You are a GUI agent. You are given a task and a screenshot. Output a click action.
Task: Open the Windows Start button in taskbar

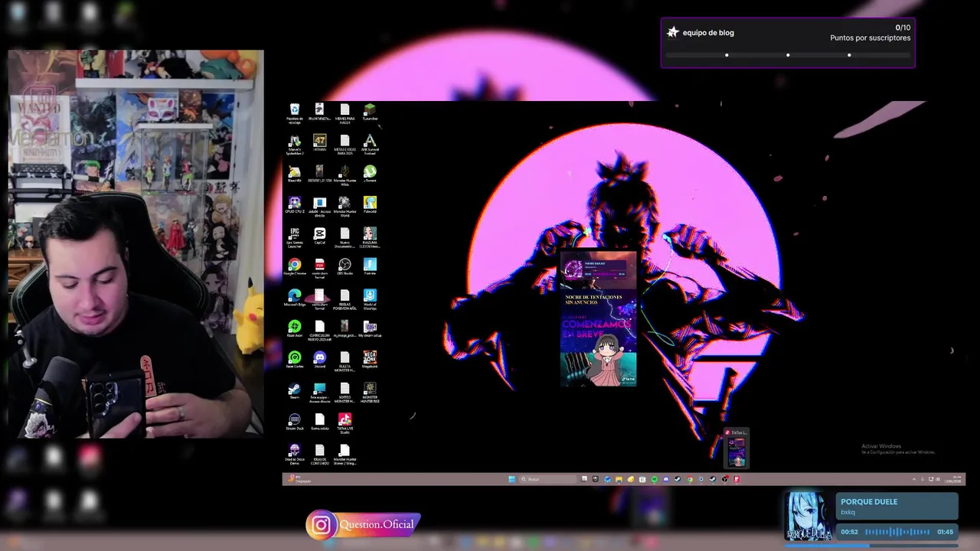click(x=511, y=479)
